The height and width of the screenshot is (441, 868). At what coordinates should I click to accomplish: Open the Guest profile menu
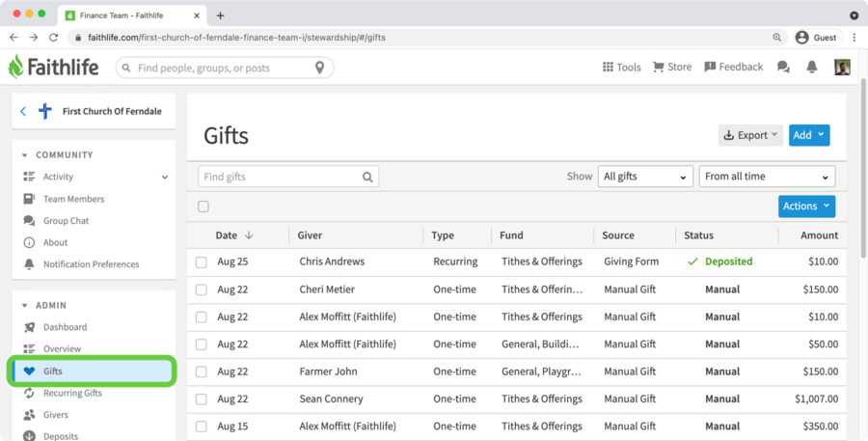(817, 37)
